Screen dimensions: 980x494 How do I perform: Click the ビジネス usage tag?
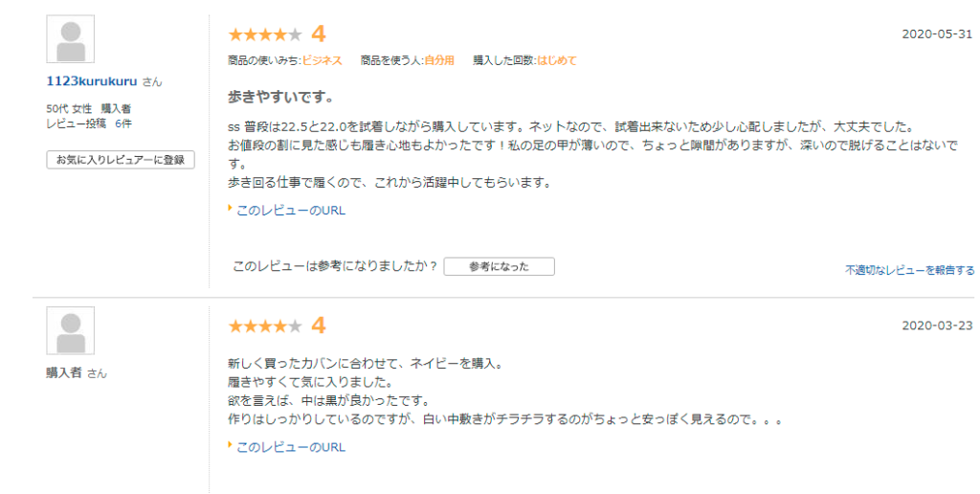(x=322, y=60)
